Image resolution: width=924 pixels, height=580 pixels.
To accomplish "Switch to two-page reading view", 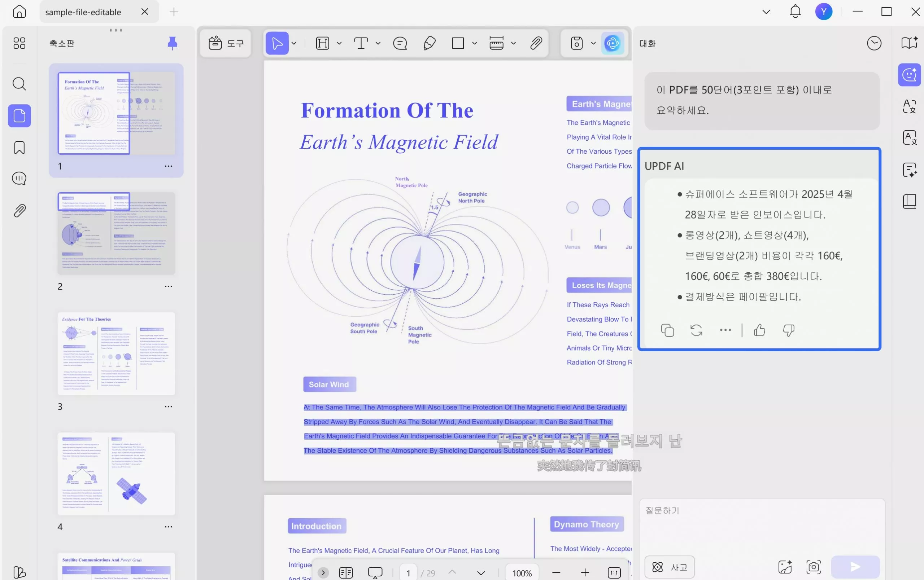I will click(346, 573).
